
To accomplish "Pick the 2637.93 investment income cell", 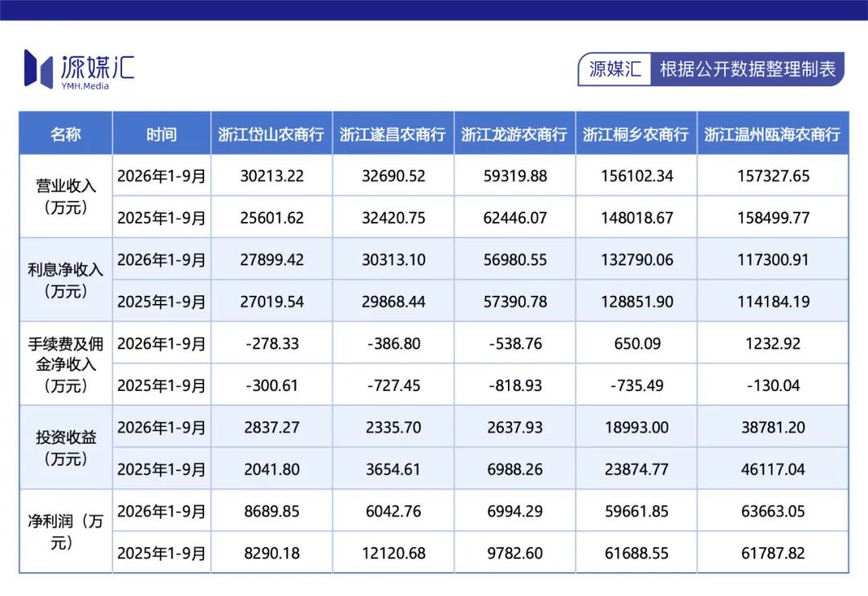I will tap(515, 428).
